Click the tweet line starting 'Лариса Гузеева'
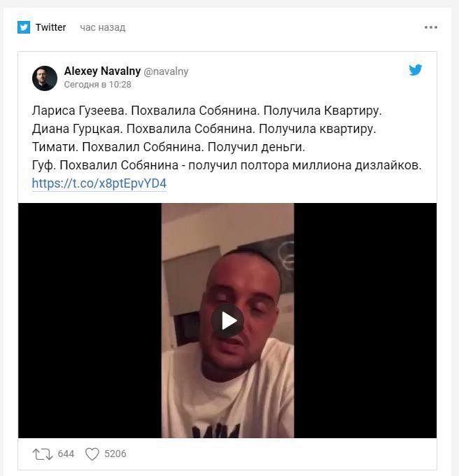 pyautogui.click(x=206, y=111)
